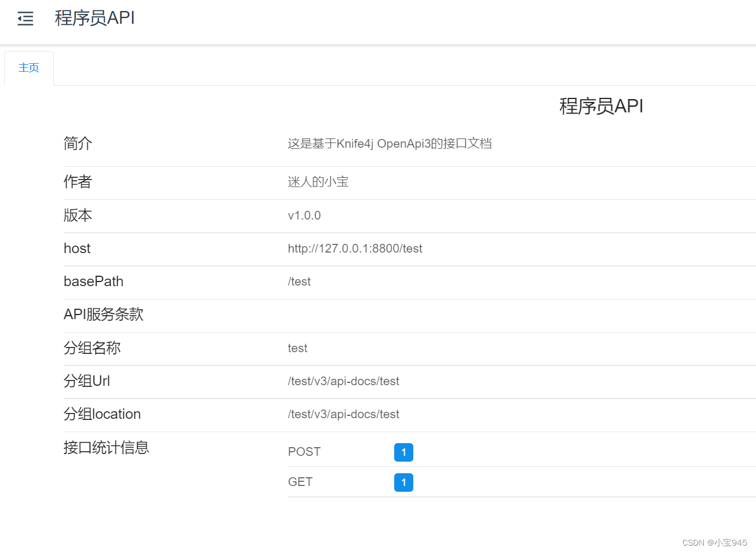Image resolution: width=756 pixels, height=552 pixels.
Task: Collapse the sidebar menu icon
Action: coord(25,19)
